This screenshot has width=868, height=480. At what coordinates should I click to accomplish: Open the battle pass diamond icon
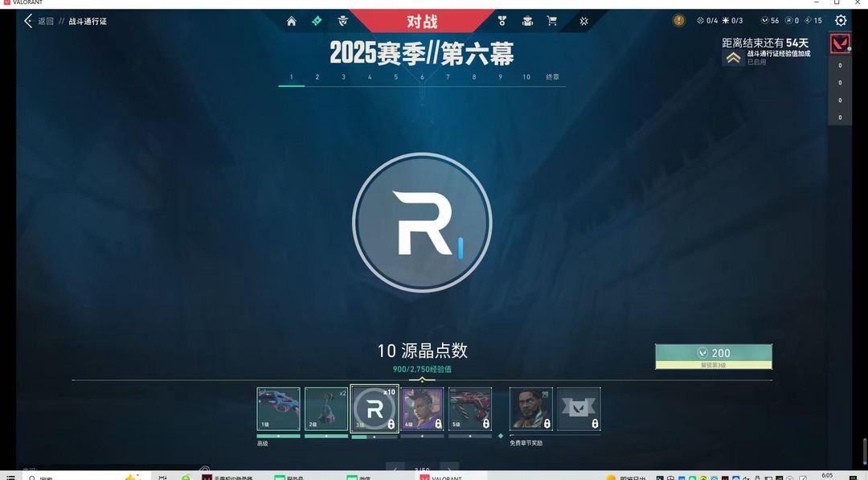(317, 21)
